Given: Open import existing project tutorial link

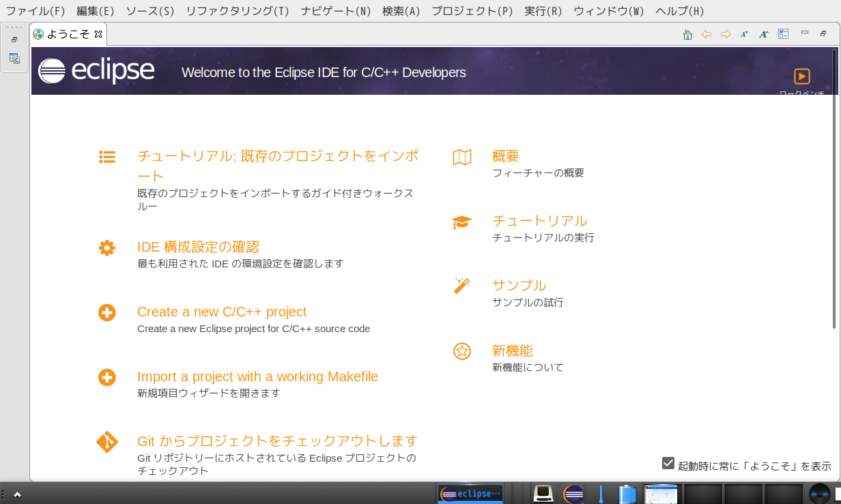Looking at the screenshot, I should (278, 166).
